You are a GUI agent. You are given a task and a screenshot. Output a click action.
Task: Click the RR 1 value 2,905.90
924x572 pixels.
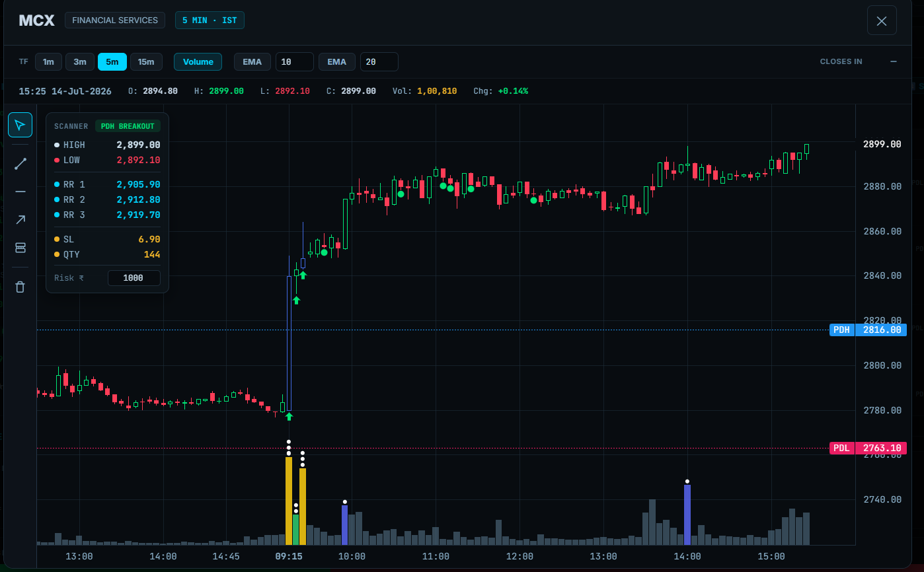click(138, 184)
